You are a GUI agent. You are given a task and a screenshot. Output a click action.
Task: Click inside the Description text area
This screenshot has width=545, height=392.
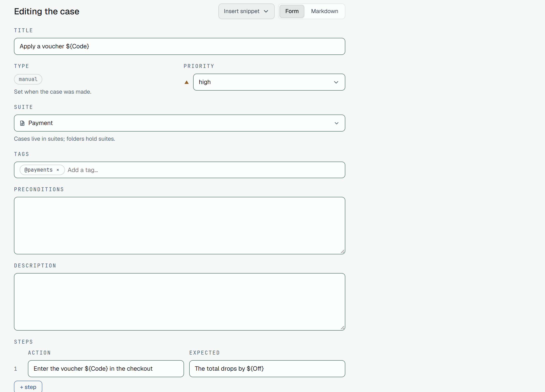click(179, 302)
